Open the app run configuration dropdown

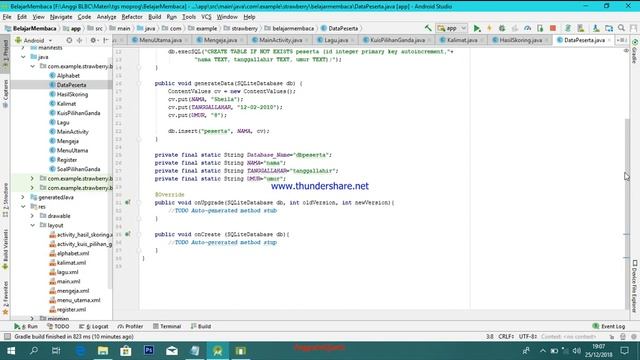click(451, 28)
